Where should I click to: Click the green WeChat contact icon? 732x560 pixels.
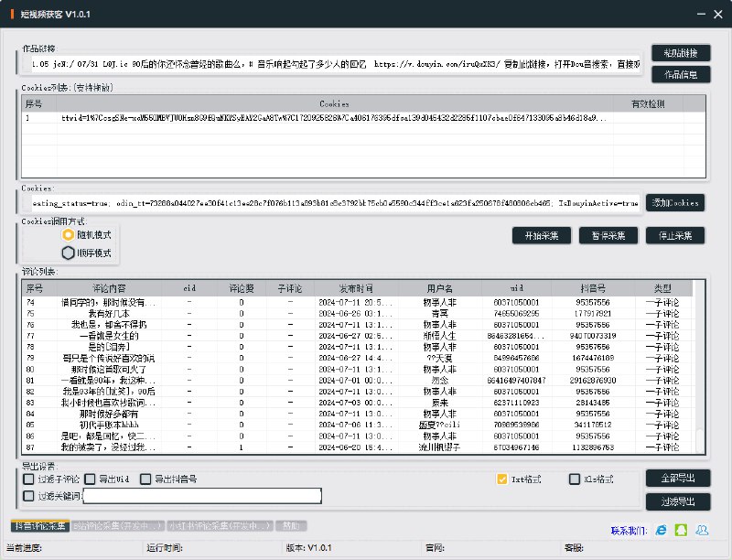pos(682,530)
